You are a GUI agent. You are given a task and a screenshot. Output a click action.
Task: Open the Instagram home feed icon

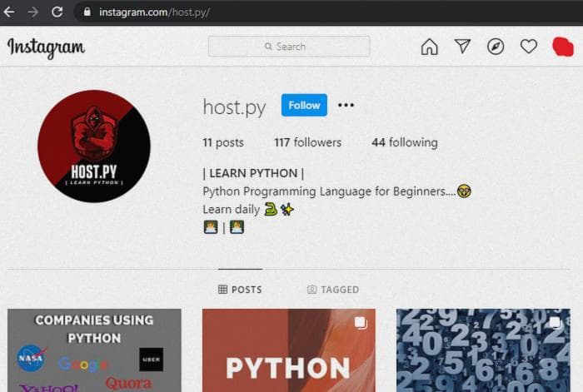[429, 47]
